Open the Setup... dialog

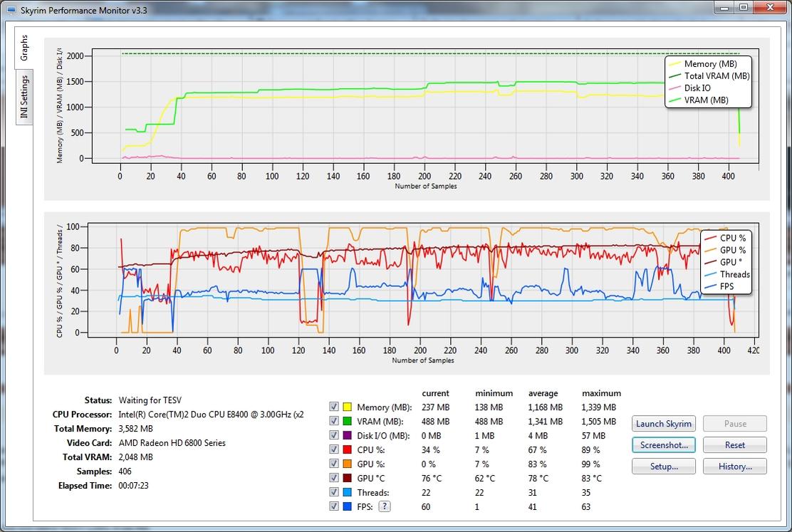click(664, 466)
